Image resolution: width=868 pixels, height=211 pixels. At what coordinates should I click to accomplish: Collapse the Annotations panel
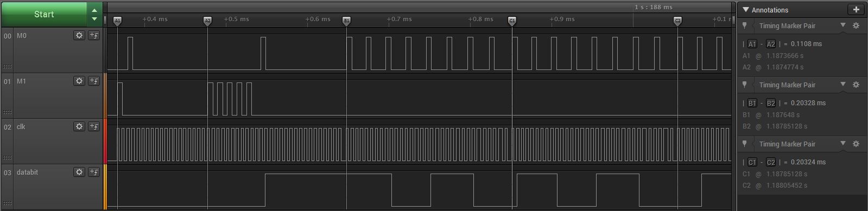746,10
